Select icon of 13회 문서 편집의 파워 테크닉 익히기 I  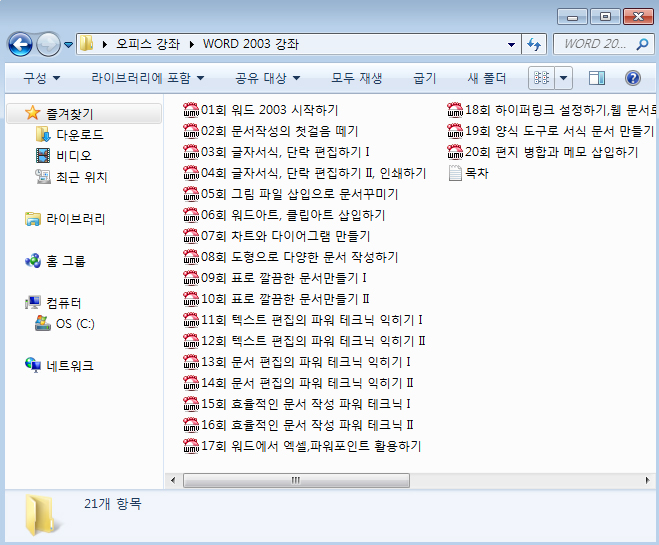[x=191, y=362]
